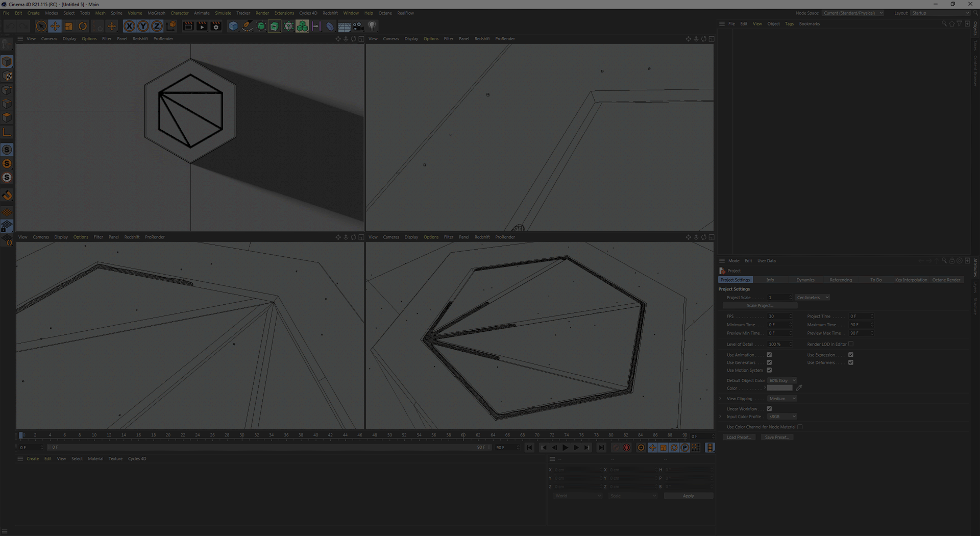The width and height of the screenshot is (980, 536).
Task: Expand the View Clipping dropdown
Action: coord(782,399)
